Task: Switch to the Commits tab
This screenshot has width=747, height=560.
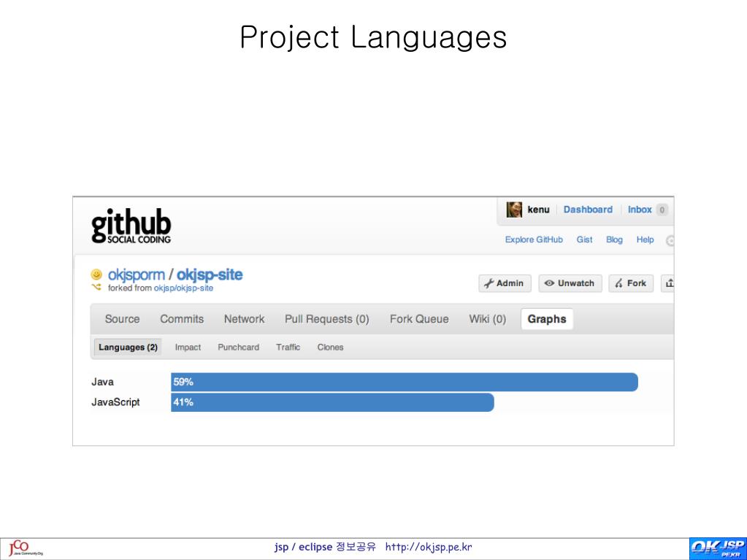Action: pyautogui.click(x=182, y=319)
